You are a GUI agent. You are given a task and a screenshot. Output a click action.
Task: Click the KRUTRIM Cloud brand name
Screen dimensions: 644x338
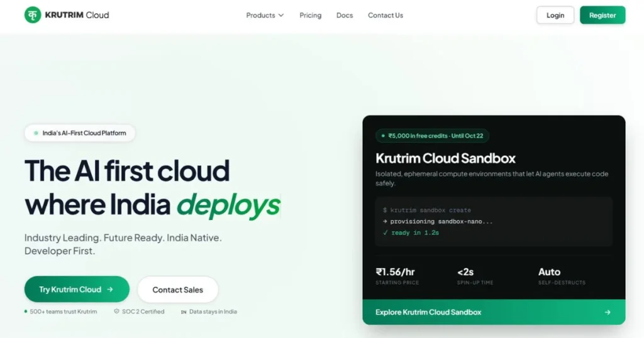[x=77, y=15]
